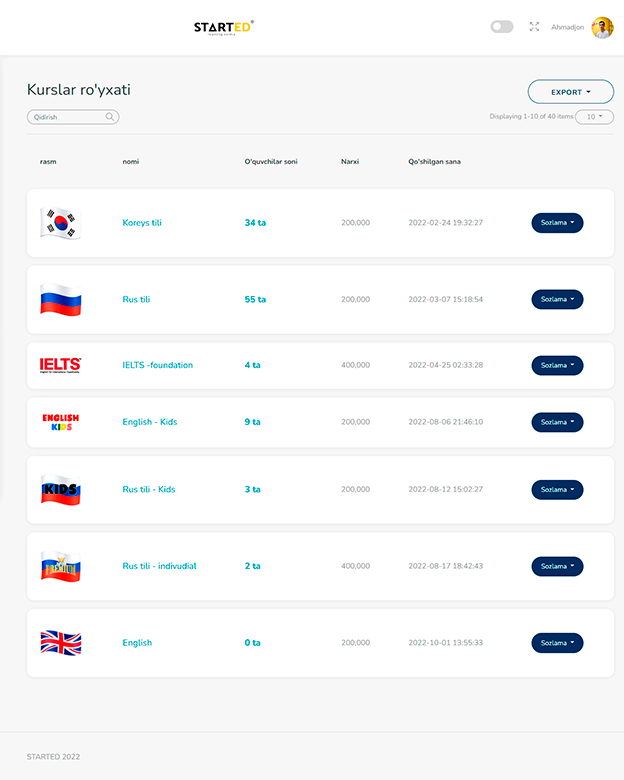The height and width of the screenshot is (780, 624).
Task: Open the IELTS -foundation course link
Action: [x=157, y=365]
